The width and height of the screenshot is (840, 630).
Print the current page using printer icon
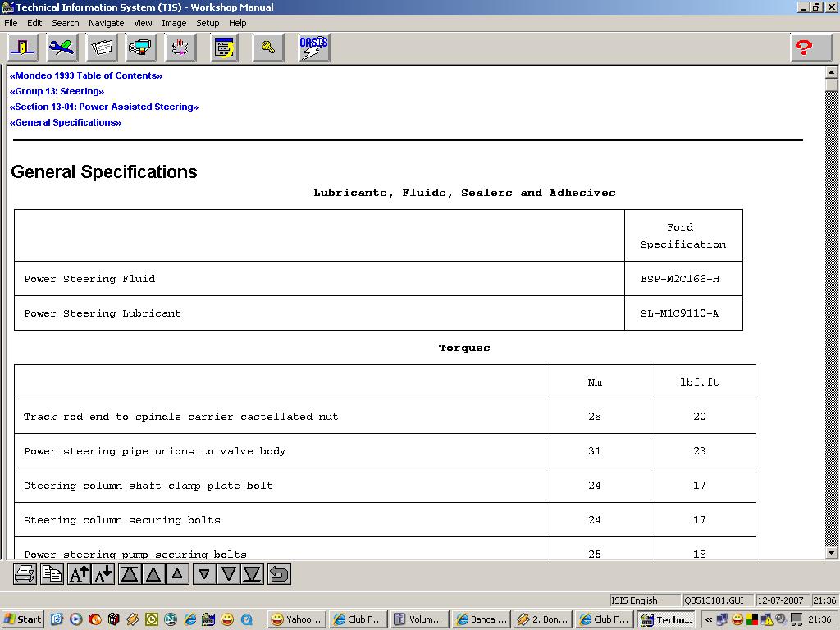pos(25,574)
